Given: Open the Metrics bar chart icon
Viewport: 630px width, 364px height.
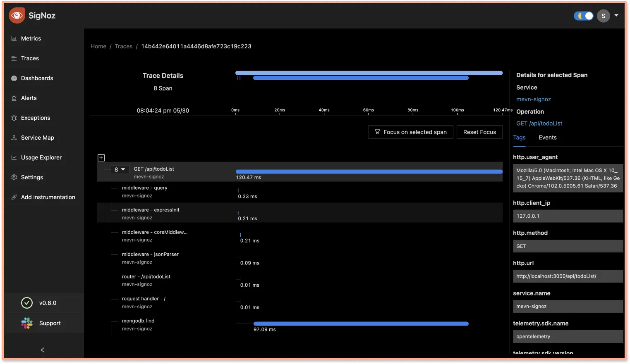Looking at the screenshot, I should (14, 38).
